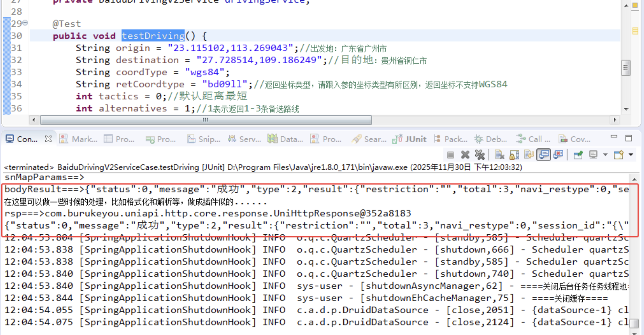
Task: Click the JUnit tab icon
Action: click(397, 139)
